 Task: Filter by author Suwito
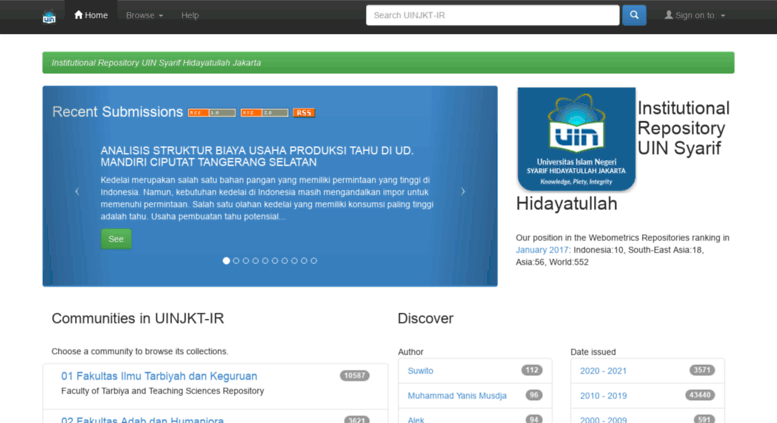420,370
